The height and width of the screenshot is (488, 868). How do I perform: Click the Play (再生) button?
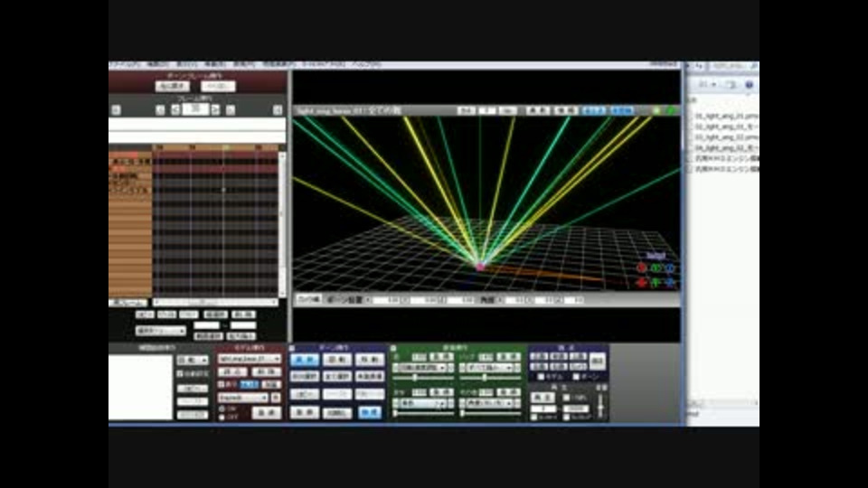[542, 398]
